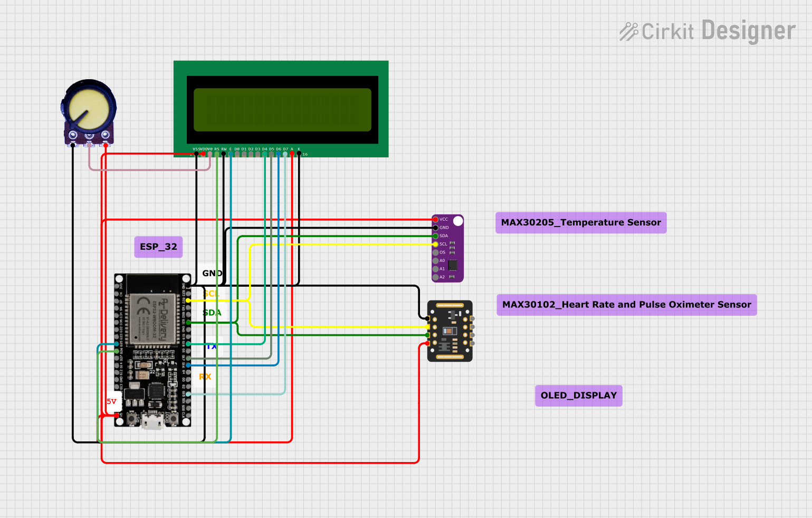Click the SDA label beside the ESP32
Screen dimensions: 812x518
coord(212,313)
